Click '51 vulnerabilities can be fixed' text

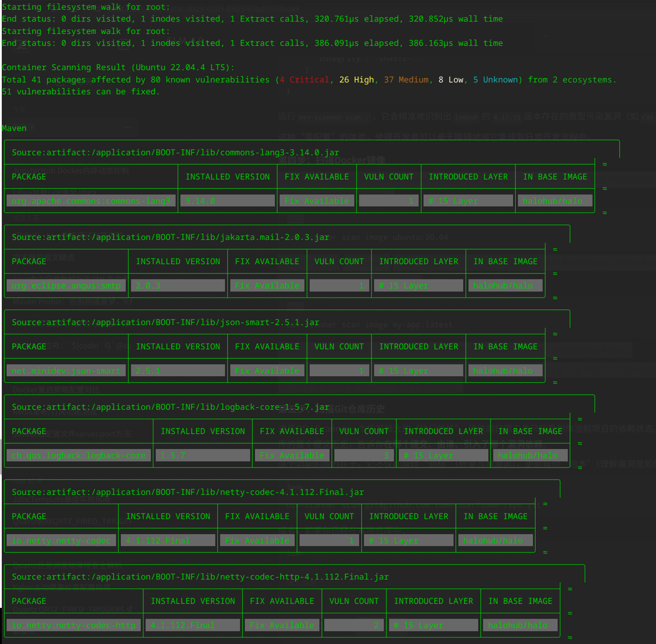[x=81, y=92]
